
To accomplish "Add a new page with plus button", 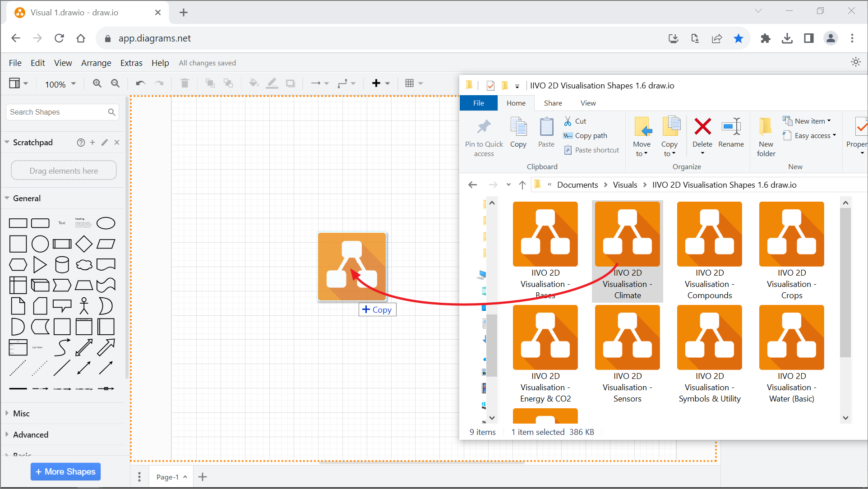I will pyautogui.click(x=203, y=477).
